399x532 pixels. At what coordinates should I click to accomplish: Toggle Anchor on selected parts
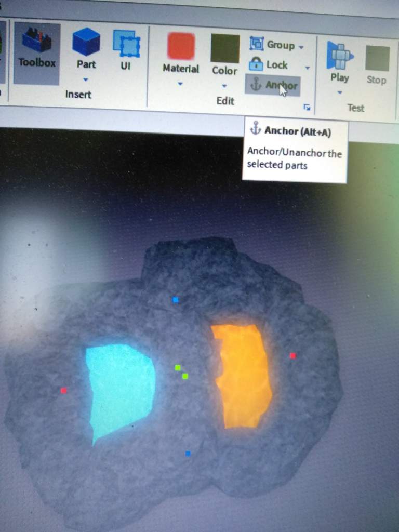(x=273, y=85)
